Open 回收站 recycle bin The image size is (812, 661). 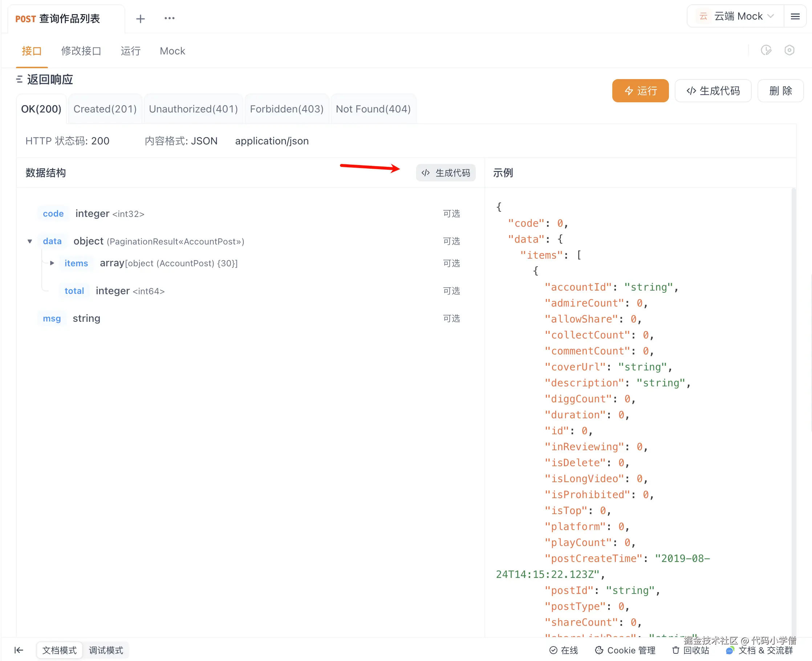pos(690,650)
